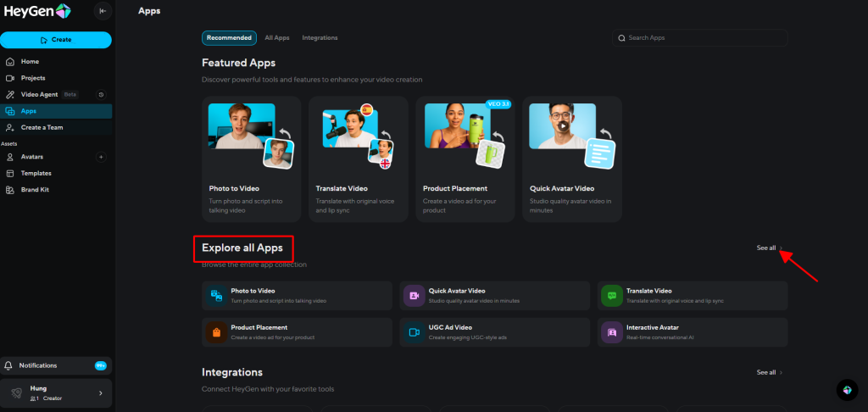See all Integrations
The height and width of the screenshot is (412, 868).
click(x=769, y=372)
